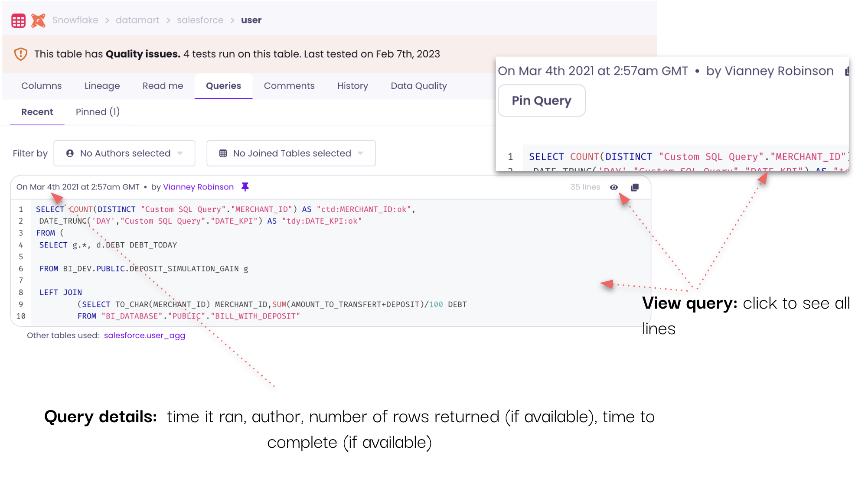The height and width of the screenshot is (482, 868).
Task: Open the No Authors selected dropdown
Action: 124,153
